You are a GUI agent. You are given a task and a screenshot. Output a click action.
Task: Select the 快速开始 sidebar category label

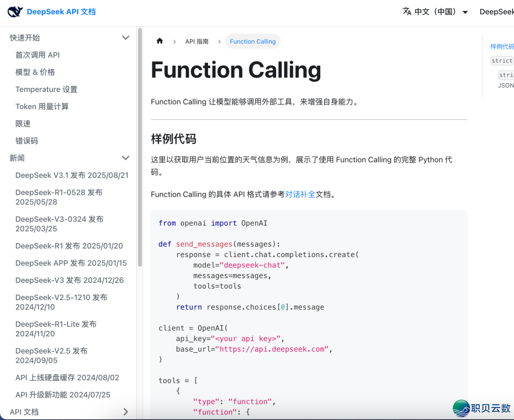(x=25, y=38)
